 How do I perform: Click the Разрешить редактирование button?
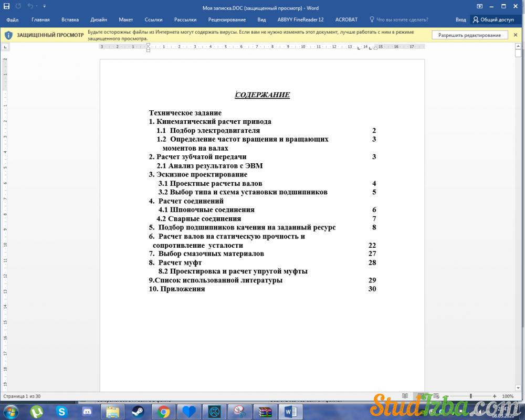[x=470, y=35]
